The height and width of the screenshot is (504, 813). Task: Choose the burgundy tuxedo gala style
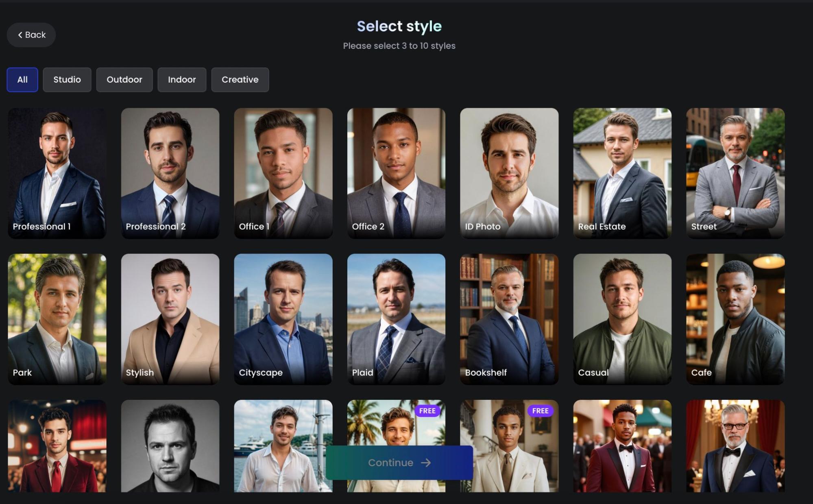622,446
